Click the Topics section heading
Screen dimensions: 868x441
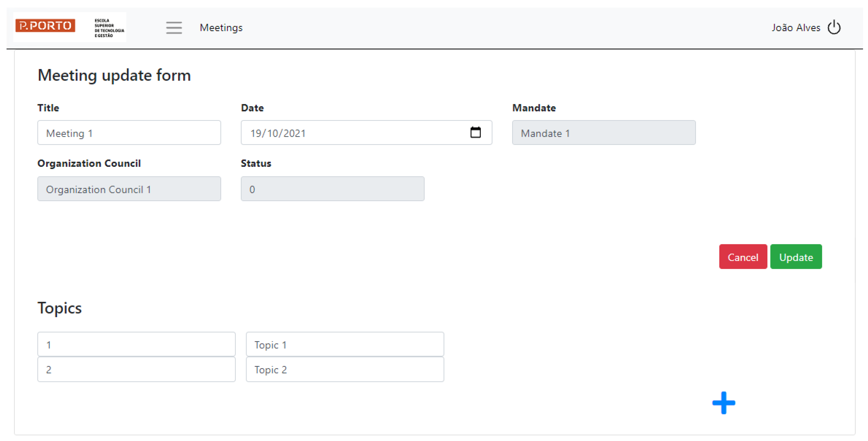click(x=59, y=308)
